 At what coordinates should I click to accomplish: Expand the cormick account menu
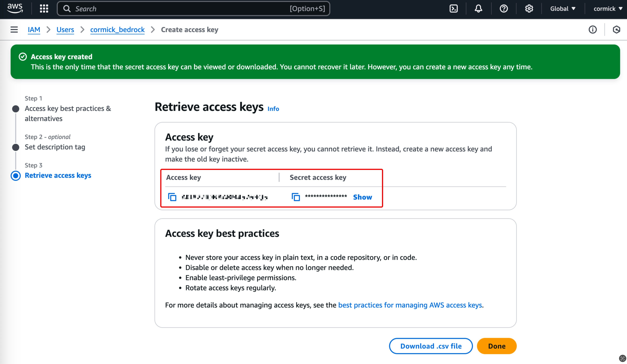pos(607,8)
